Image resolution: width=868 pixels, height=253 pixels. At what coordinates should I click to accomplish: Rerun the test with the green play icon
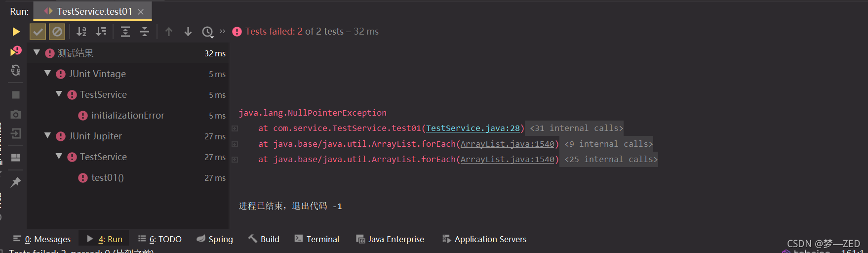[16, 32]
